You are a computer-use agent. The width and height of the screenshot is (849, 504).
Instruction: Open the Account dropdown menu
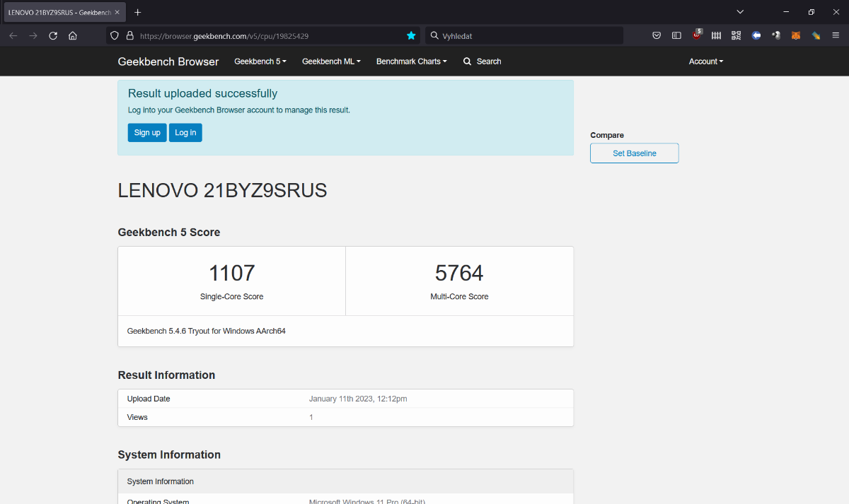705,61
